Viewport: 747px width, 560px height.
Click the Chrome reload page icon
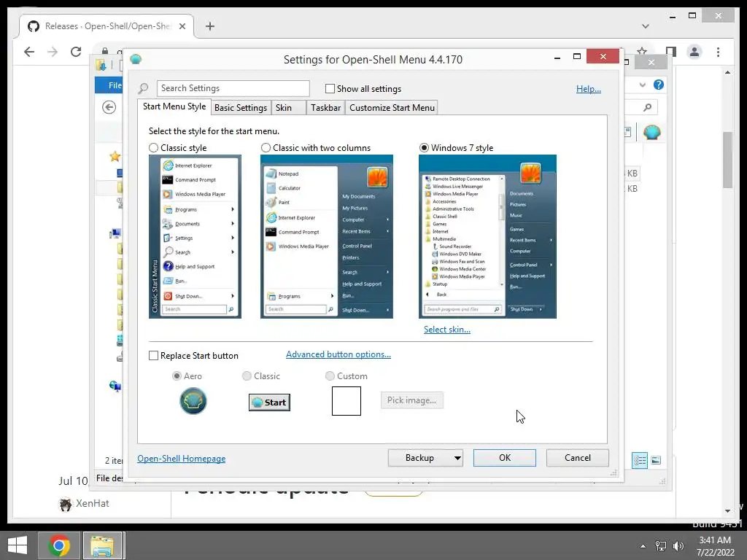pos(76,52)
